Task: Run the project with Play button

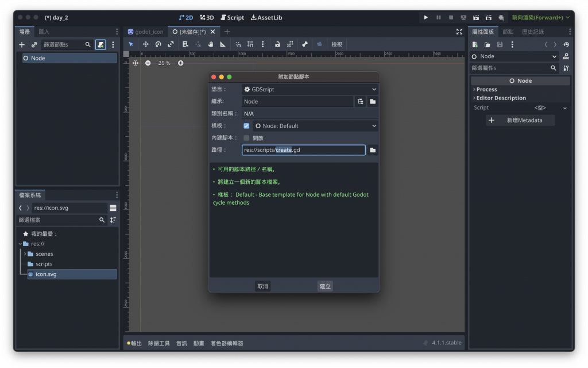Action: click(425, 17)
